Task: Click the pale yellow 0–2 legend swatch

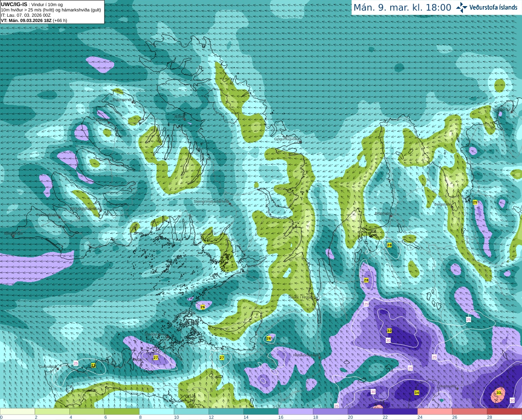Action: point(18,411)
